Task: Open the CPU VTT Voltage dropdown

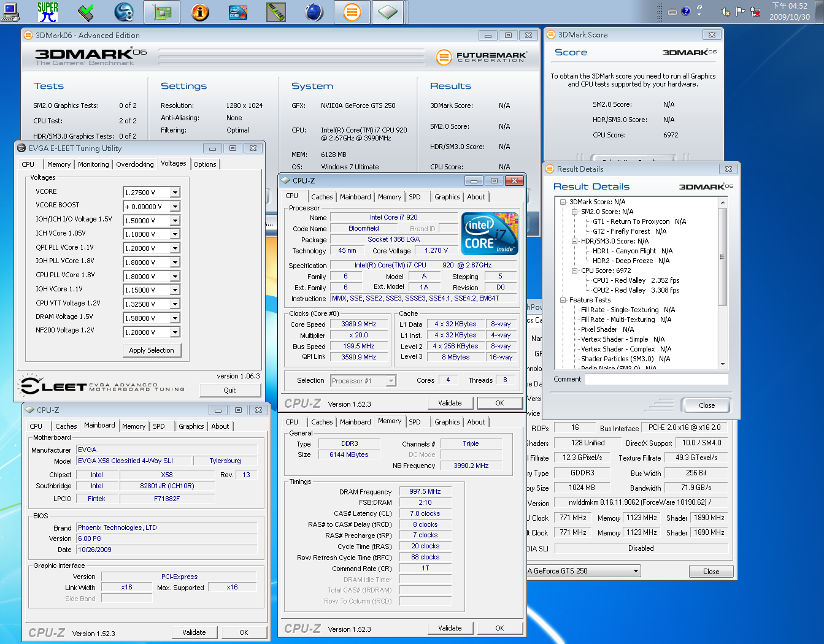Action: pyautogui.click(x=175, y=304)
